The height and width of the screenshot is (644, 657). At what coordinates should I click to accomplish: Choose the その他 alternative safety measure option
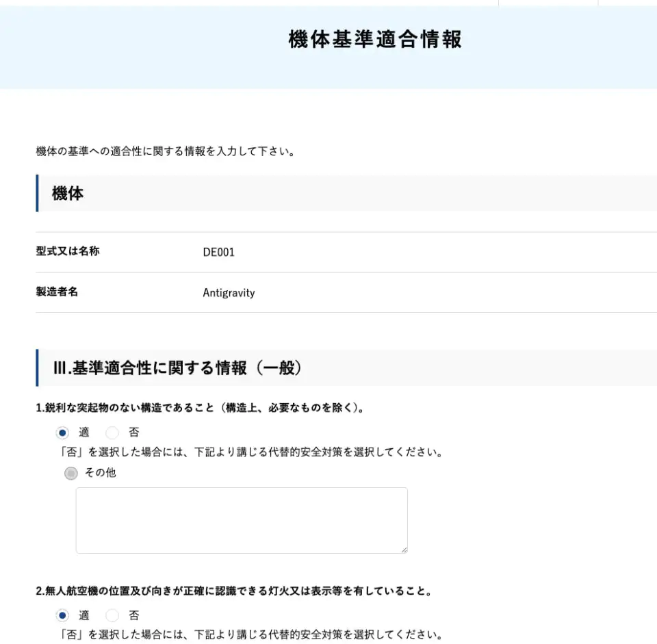[x=70, y=474]
